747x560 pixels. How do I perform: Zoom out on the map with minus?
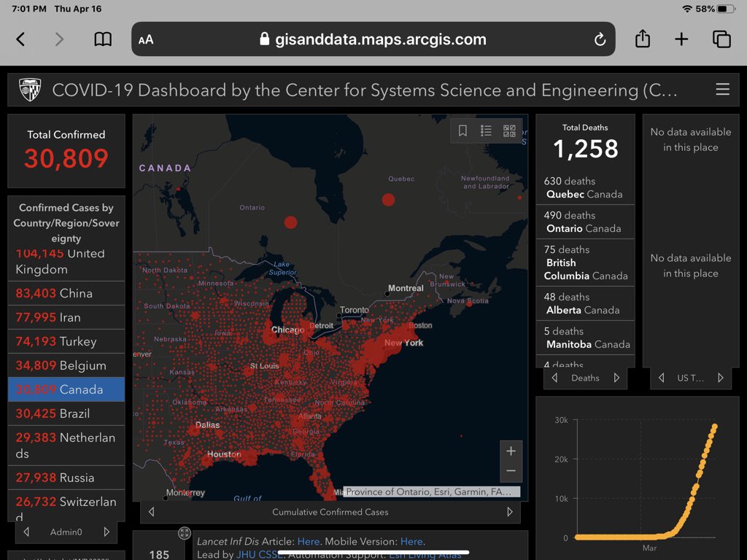(511, 471)
